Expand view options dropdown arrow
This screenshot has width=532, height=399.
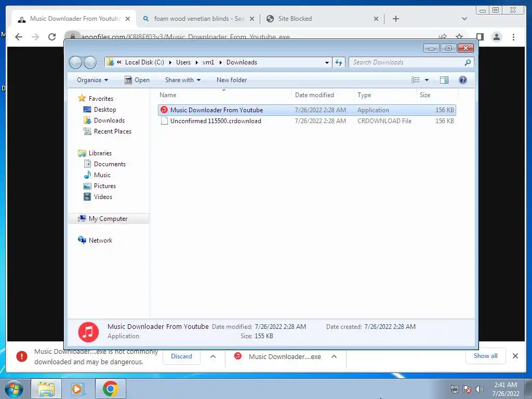click(427, 80)
